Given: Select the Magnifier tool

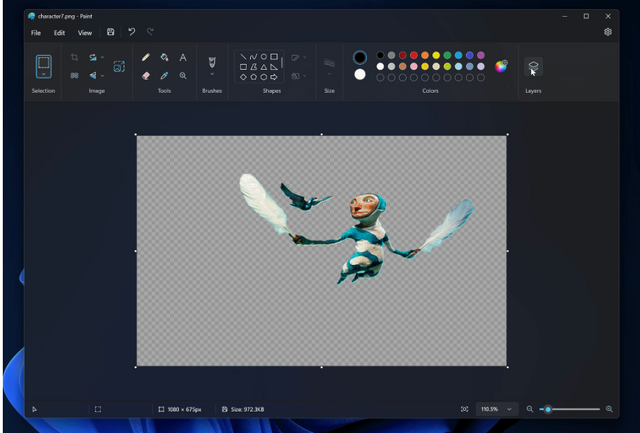Looking at the screenshot, I should (183, 75).
